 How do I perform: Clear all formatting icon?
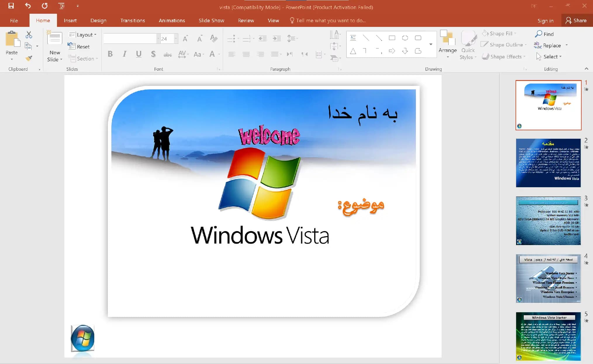click(x=214, y=39)
